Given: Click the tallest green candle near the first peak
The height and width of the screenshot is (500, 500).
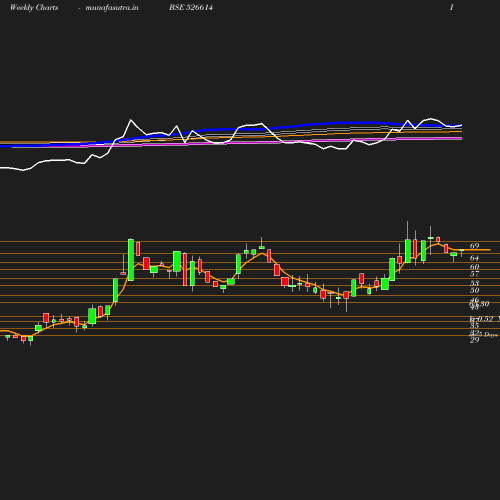Looking at the screenshot, I should [x=131, y=260].
